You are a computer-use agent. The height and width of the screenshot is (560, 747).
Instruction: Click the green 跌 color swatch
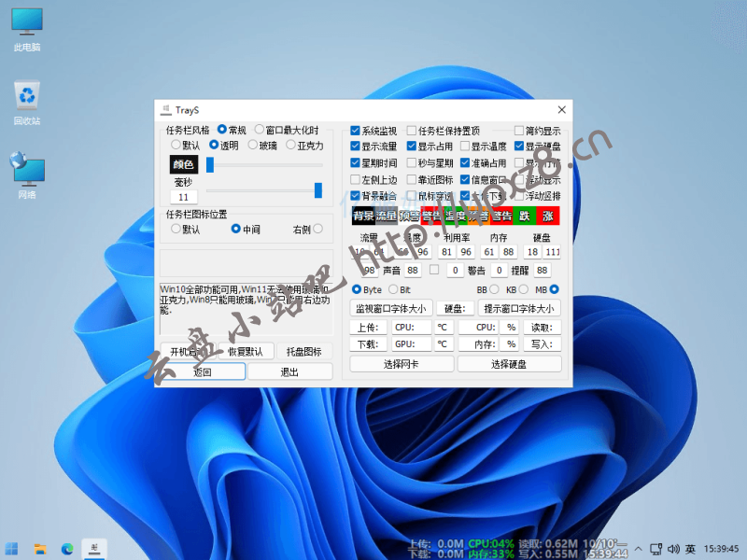point(525,216)
